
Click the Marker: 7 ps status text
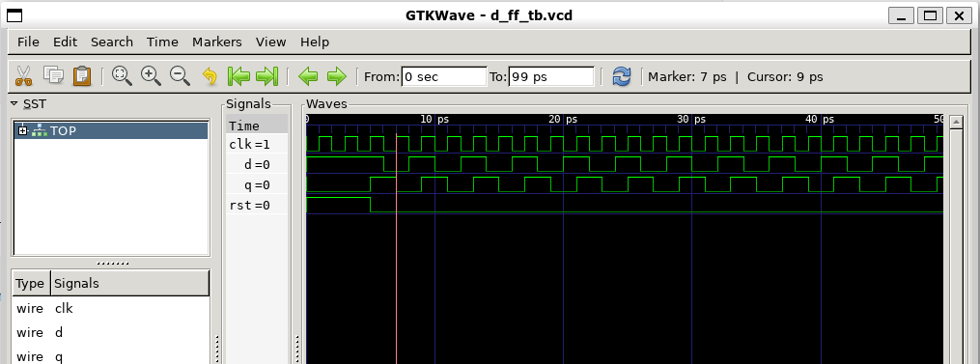686,77
